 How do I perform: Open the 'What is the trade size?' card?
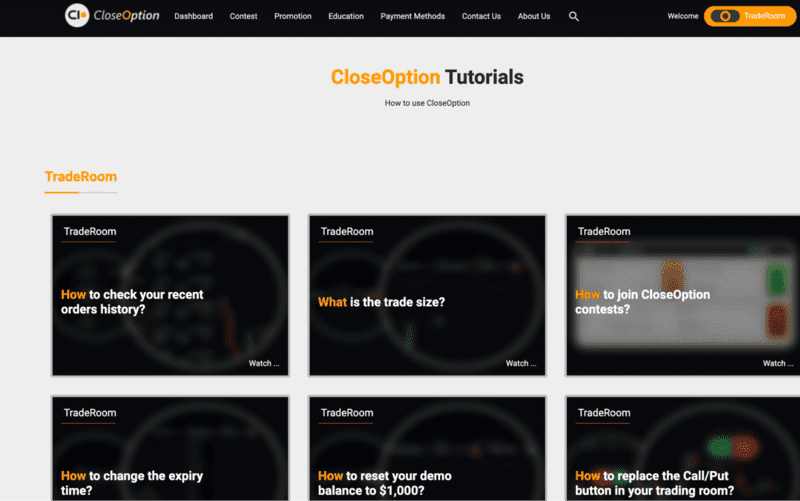[x=428, y=295]
